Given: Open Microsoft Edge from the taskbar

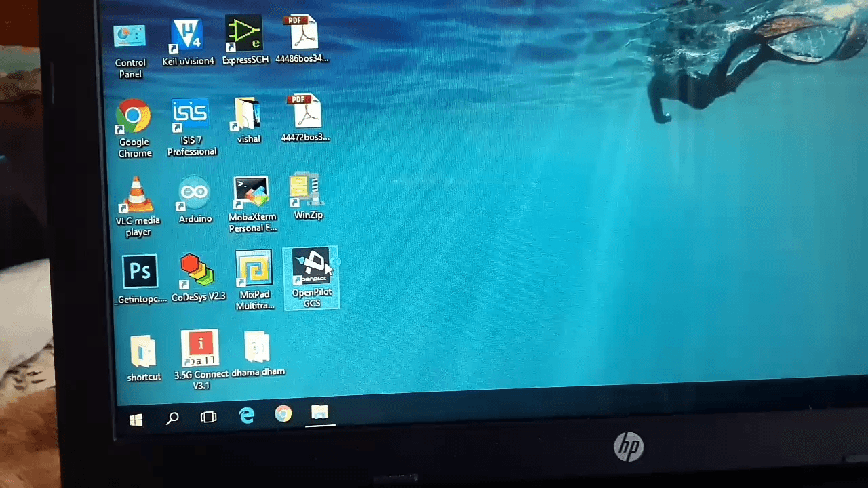Looking at the screenshot, I should pos(247,415).
